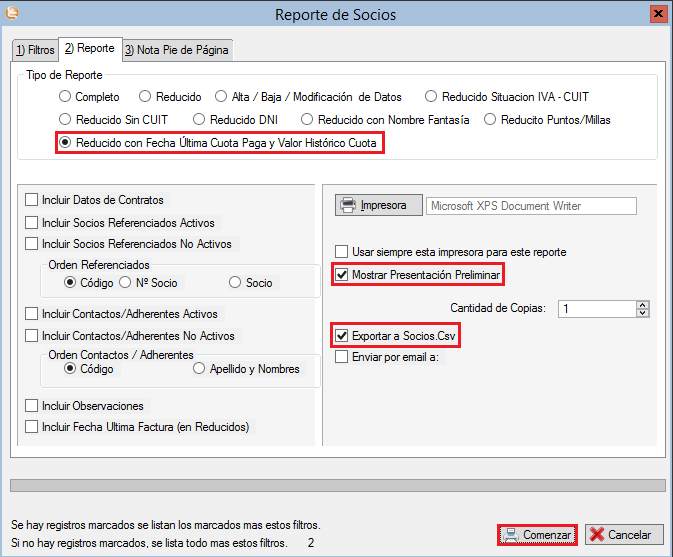Viewport: 673px width, 557px height.
Task: Uncheck Mostrar Presentación Preliminar
Action: (x=343, y=275)
